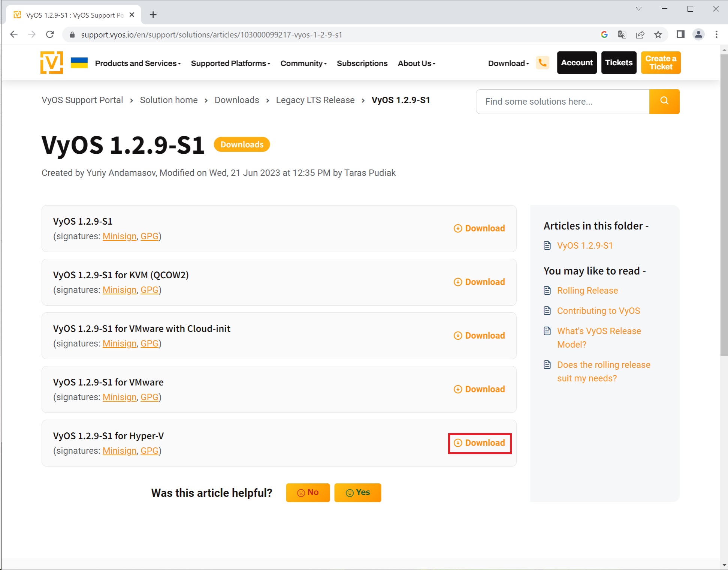The width and height of the screenshot is (728, 570).
Task: Click document icon beside What's VyOS Release Model
Action: click(547, 331)
